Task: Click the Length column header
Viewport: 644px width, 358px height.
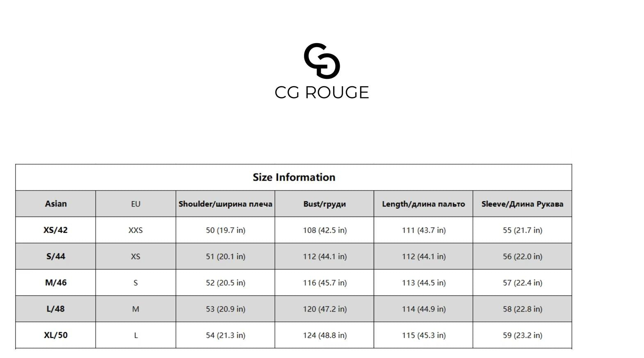Action: point(423,204)
